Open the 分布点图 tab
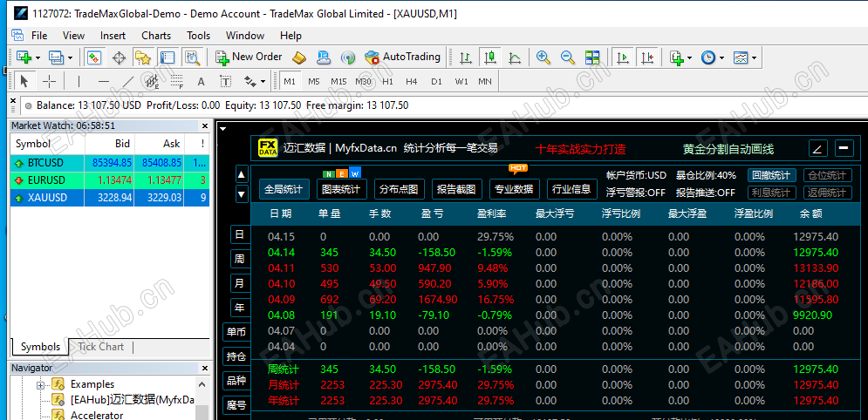 click(x=400, y=189)
